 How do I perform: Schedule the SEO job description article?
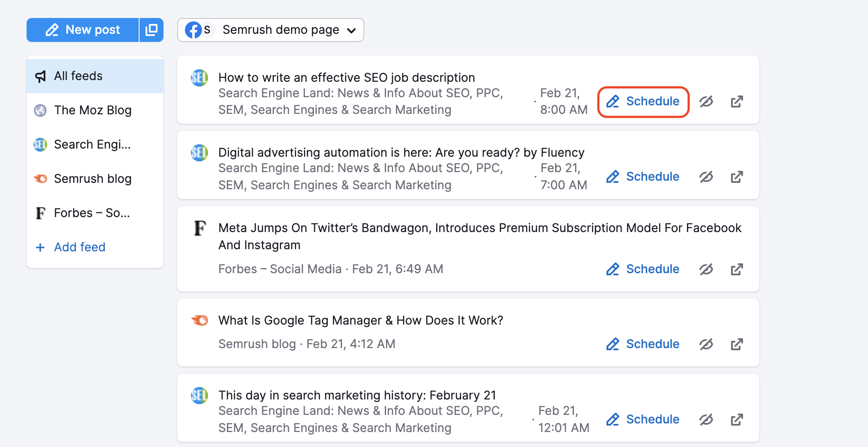point(643,101)
